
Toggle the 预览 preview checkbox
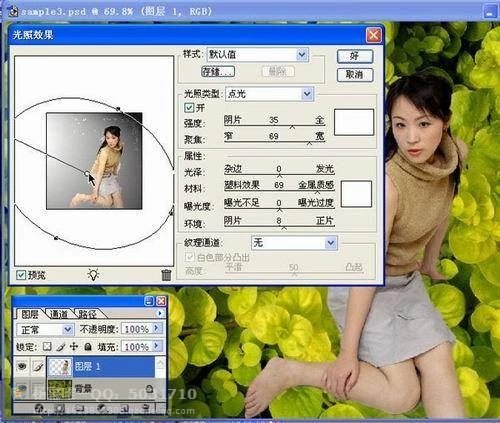point(21,275)
